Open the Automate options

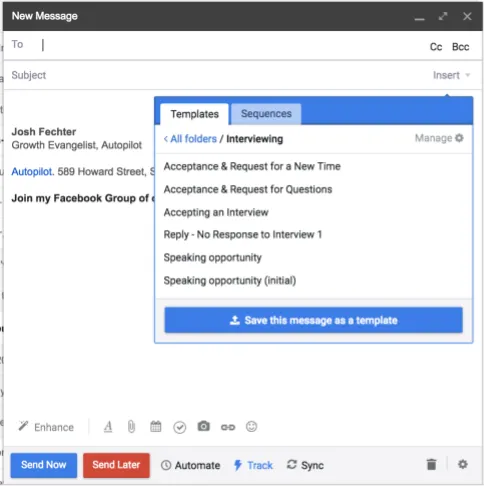point(191,465)
